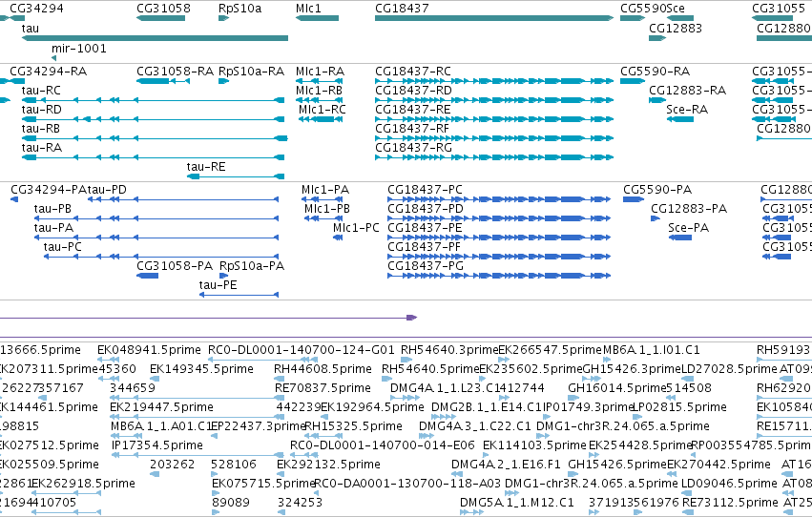This screenshot has width=812, height=517.
Task: Click the CG31058 gene label
Action: [x=164, y=9]
